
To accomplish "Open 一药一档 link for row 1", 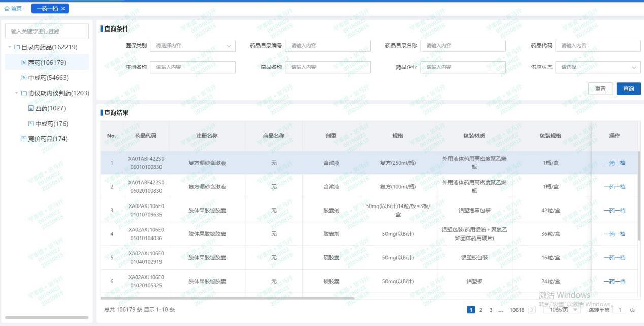I will tap(614, 163).
